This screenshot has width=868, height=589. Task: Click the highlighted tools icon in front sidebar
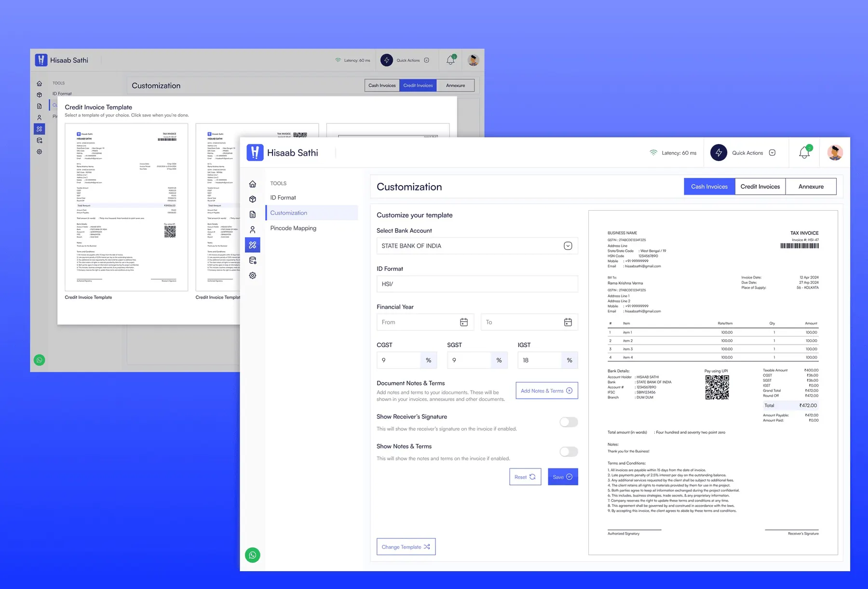pos(252,245)
